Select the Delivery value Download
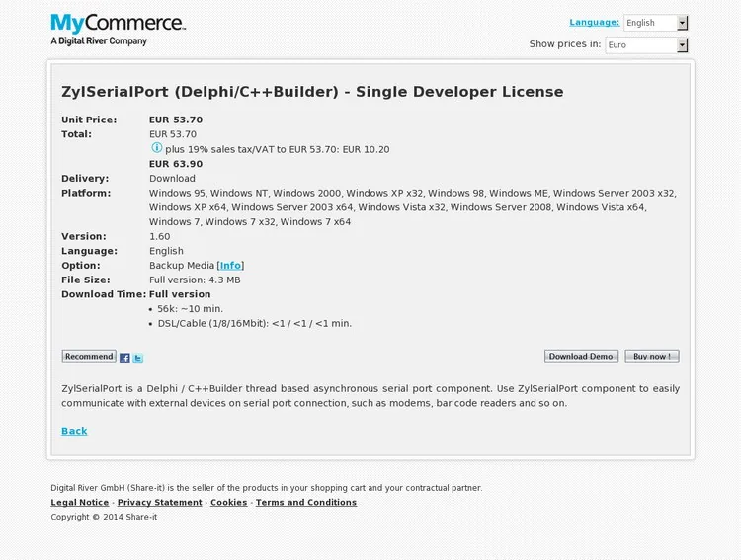This screenshot has height=560, width=741. click(x=172, y=179)
